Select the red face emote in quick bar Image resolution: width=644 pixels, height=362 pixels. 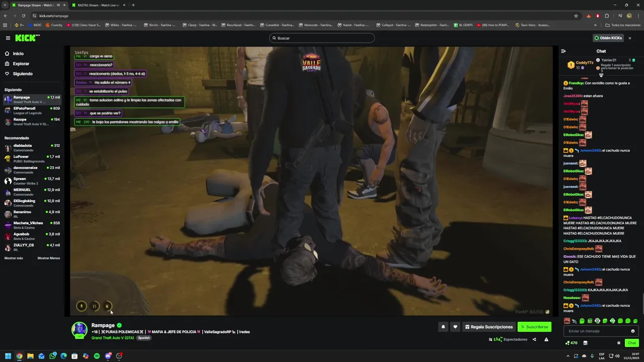567,321
